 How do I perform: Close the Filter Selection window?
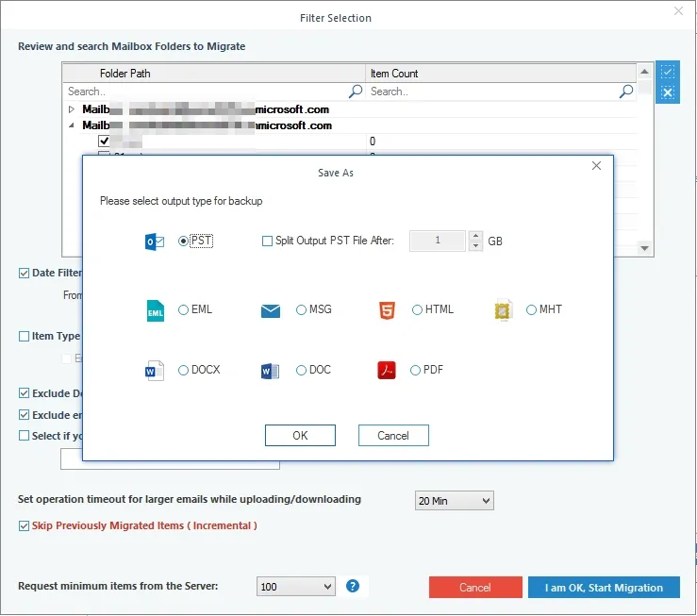(x=678, y=10)
